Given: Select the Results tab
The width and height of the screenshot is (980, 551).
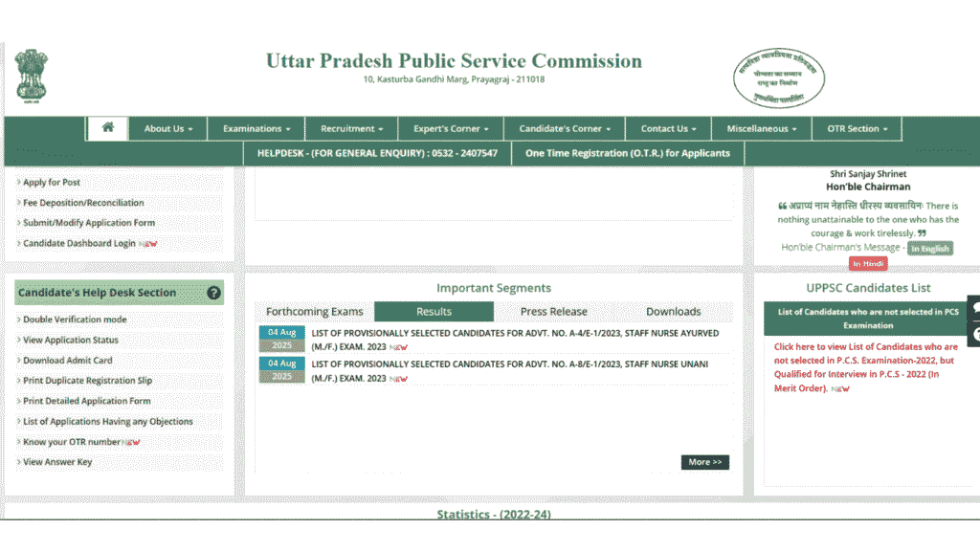Looking at the screenshot, I should tap(434, 311).
